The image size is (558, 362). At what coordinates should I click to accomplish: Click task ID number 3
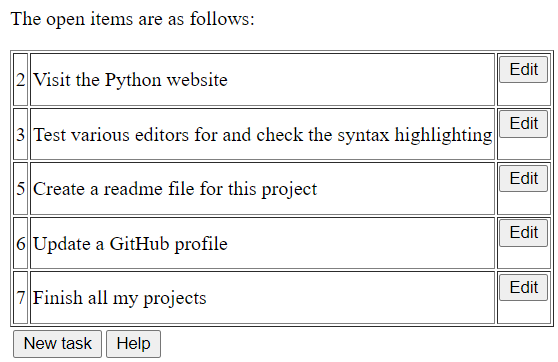tap(21, 135)
